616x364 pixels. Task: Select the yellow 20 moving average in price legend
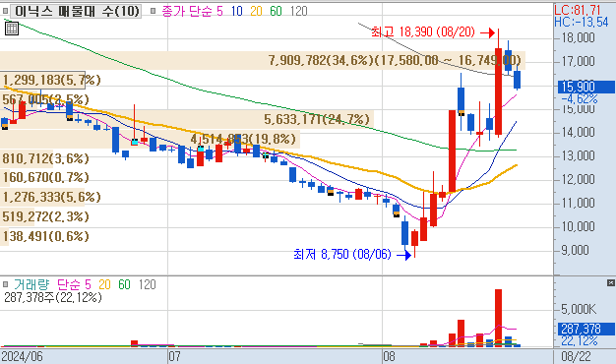(x=256, y=11)
